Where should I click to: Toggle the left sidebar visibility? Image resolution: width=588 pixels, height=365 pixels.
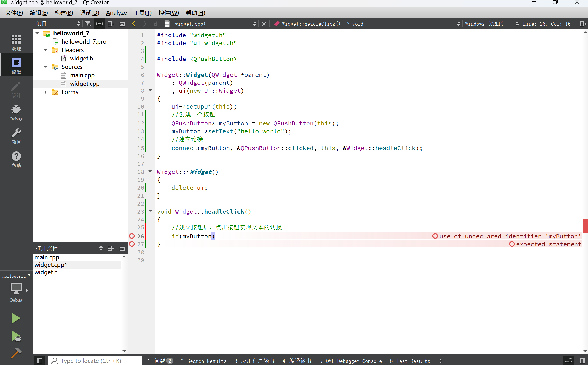(x=39, y=361)
